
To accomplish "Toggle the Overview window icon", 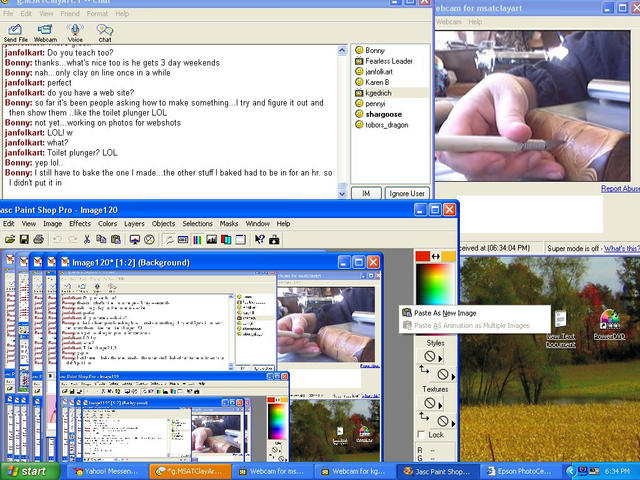I will point(240,240).
